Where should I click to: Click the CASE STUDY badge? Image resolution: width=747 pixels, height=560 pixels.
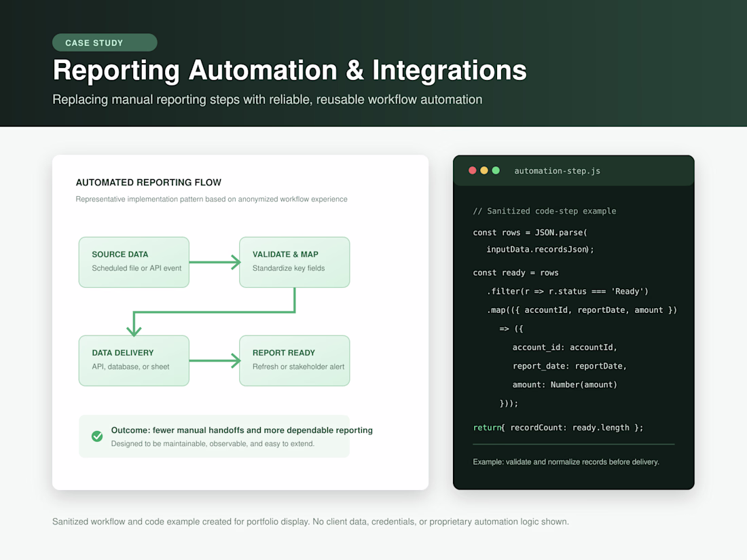pos(105,43)
